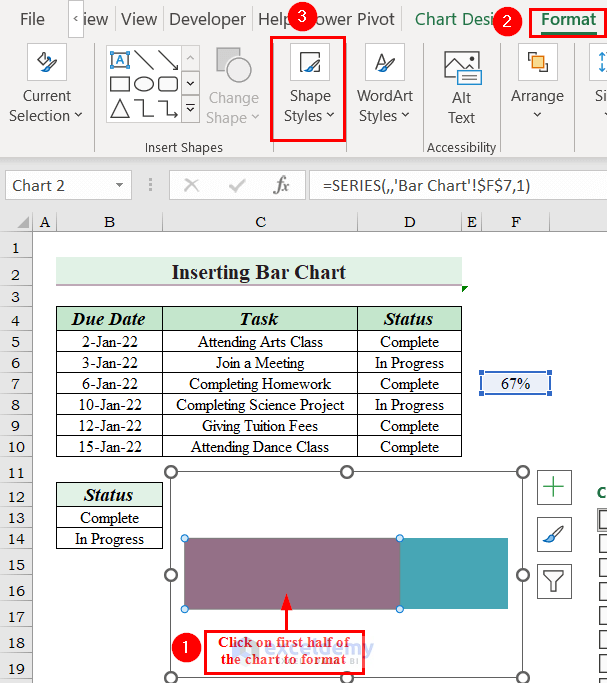Viewport: 607px width, 683px height.
Task: Open the Current Selection group button
Action: point(46,84)
